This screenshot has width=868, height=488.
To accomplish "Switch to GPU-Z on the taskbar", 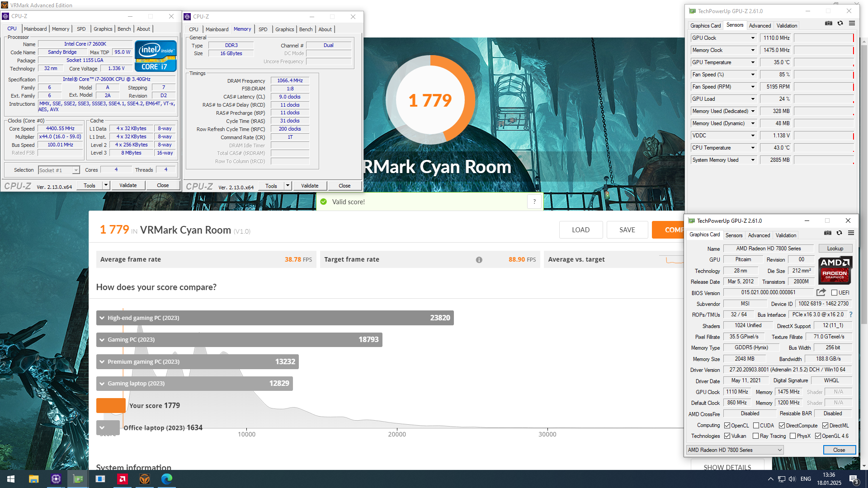I will [78, 479].
